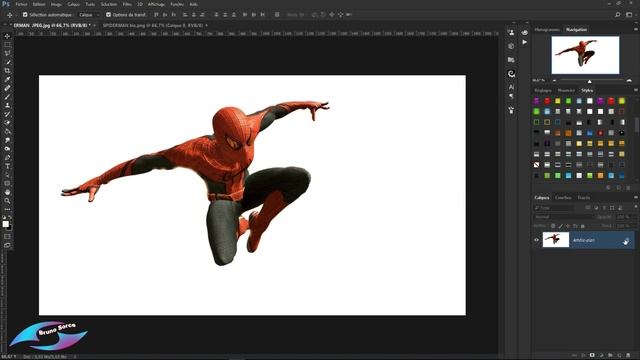This screenshot has width=640, height=360.
Task: Click the create new layer icon
Action: pyautogui.click(x=620, y=356)
